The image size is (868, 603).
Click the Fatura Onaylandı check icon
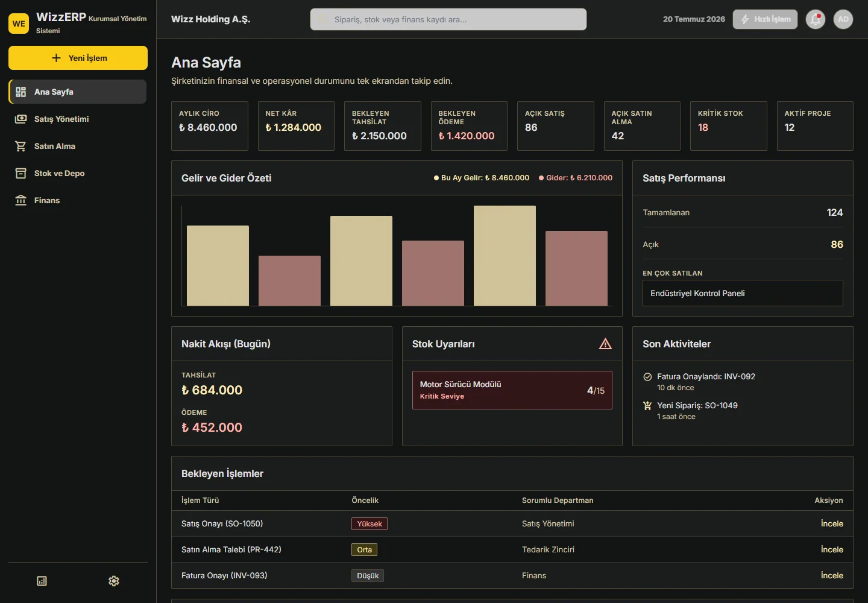tap(647, 377)
